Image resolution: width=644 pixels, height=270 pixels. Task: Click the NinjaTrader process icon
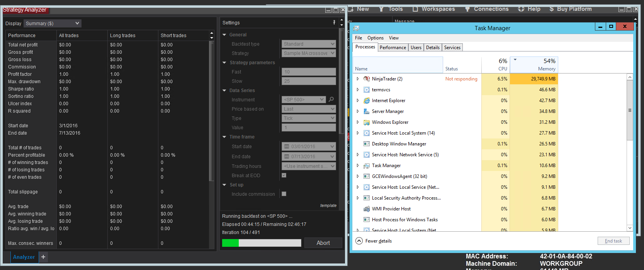(367, 79)
